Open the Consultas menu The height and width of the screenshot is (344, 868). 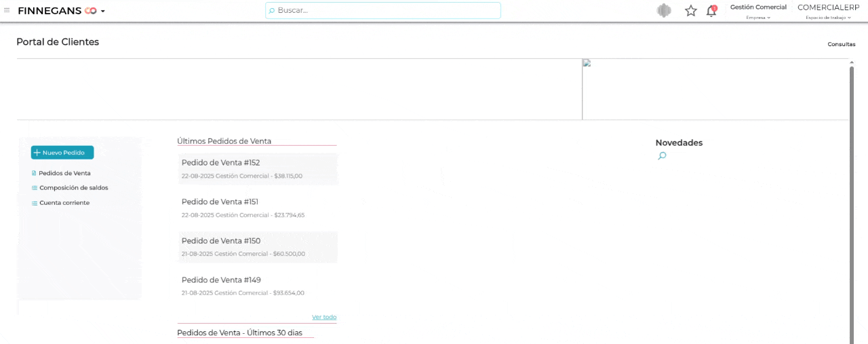pos(841,44)
